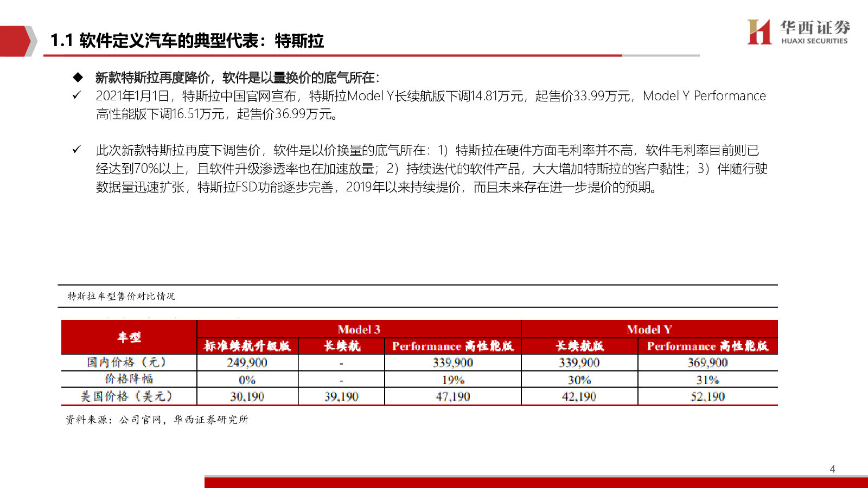Click the cell '369,900'
Screen dimensions: 868x488
pos(708,363)
